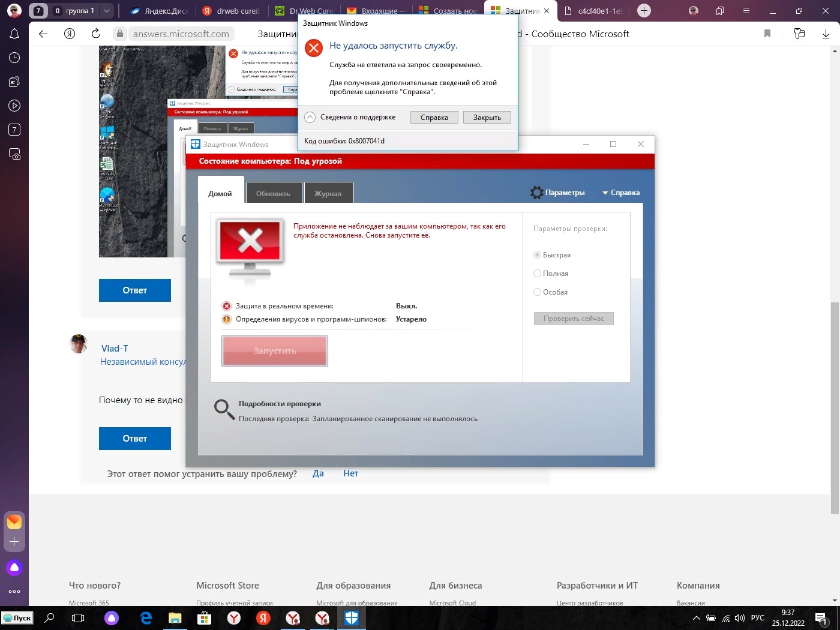The width and height of the screenshot is (840, 630).
Task: Switch input language РУС
Action: 758,618
